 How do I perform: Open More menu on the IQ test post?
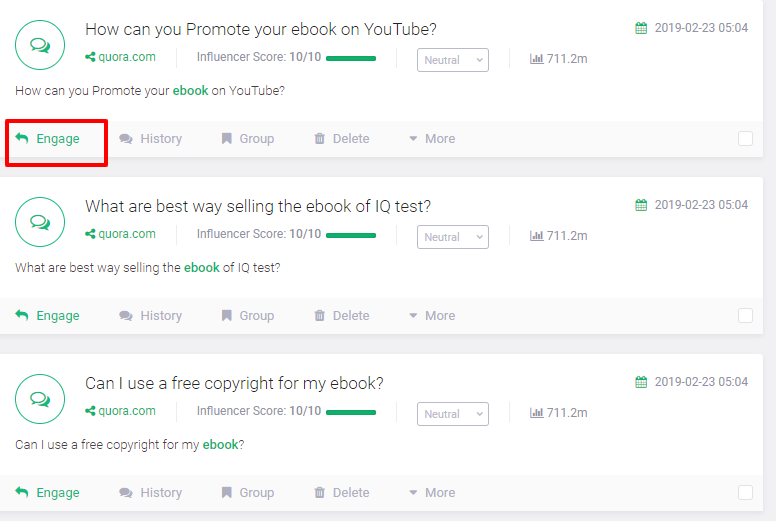(431, 316)
